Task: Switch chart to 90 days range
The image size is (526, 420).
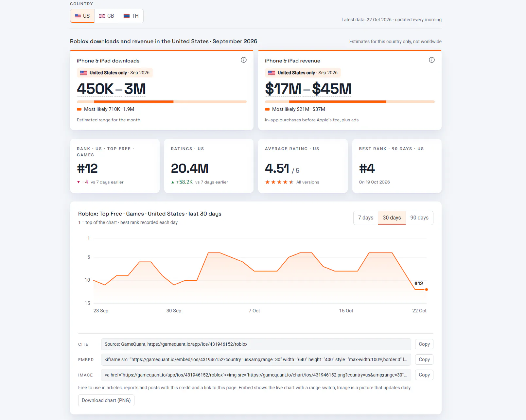Action: [x=419, y=218]
